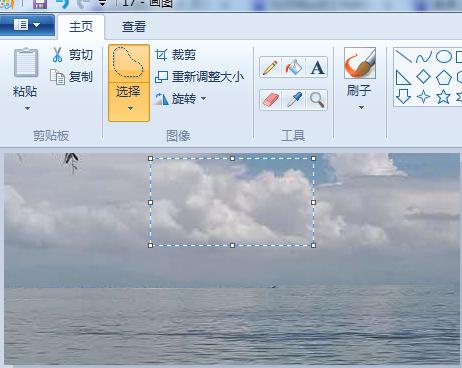Choose the Down arrow shape
462x368 pixels.
tap(403, 97)
